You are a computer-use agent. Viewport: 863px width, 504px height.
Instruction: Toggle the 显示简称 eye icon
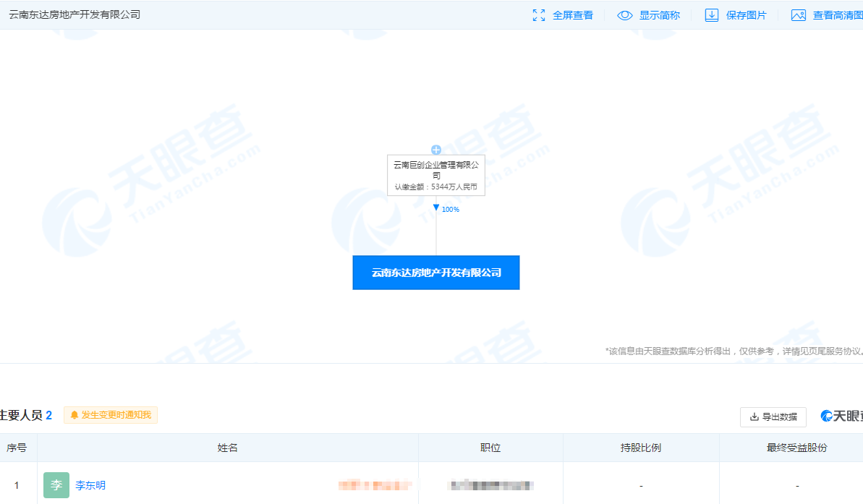click(x=625, y=15)
